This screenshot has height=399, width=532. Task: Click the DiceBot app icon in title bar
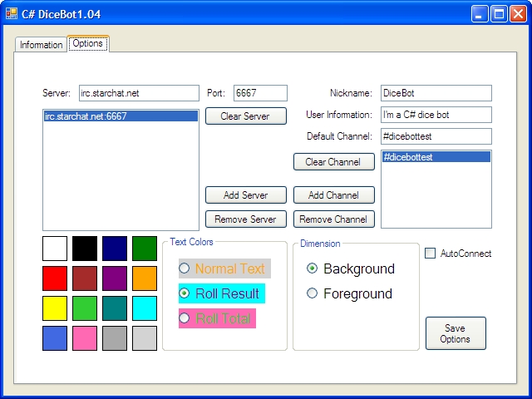pyautogui.click(x=12, y=12)
